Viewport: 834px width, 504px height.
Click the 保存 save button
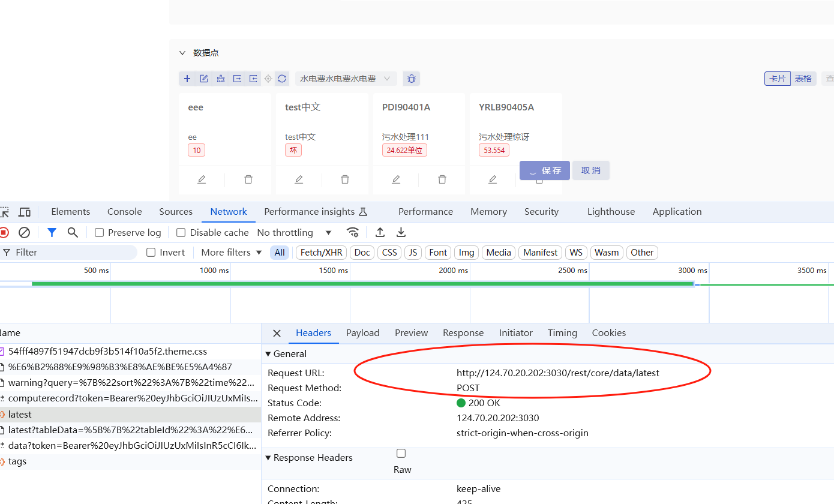(545, 170)
